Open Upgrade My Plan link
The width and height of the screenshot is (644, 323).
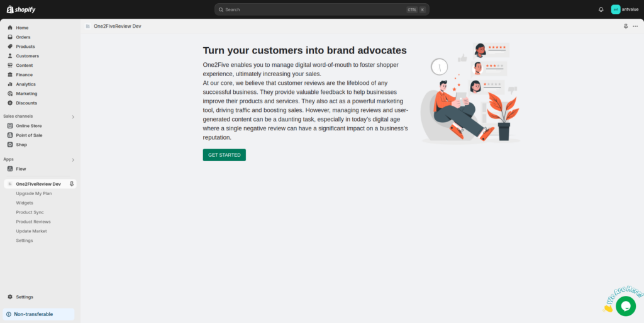coord(34,193)
